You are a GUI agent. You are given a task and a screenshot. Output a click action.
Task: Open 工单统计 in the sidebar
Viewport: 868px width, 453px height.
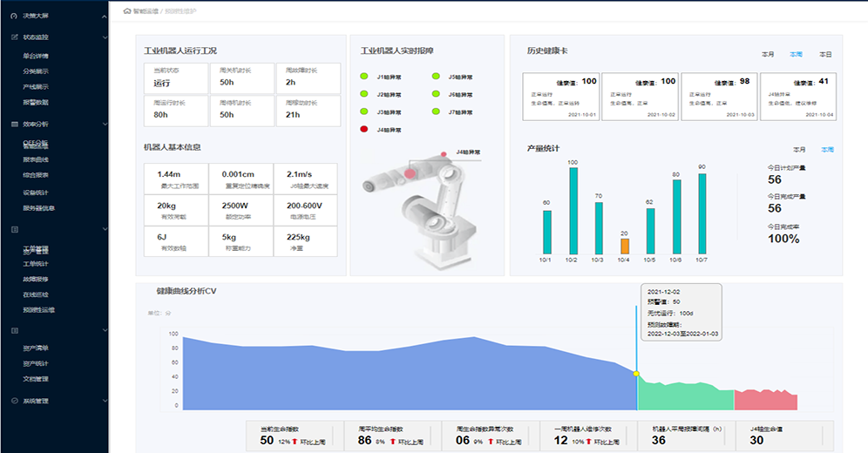[36, 264]
